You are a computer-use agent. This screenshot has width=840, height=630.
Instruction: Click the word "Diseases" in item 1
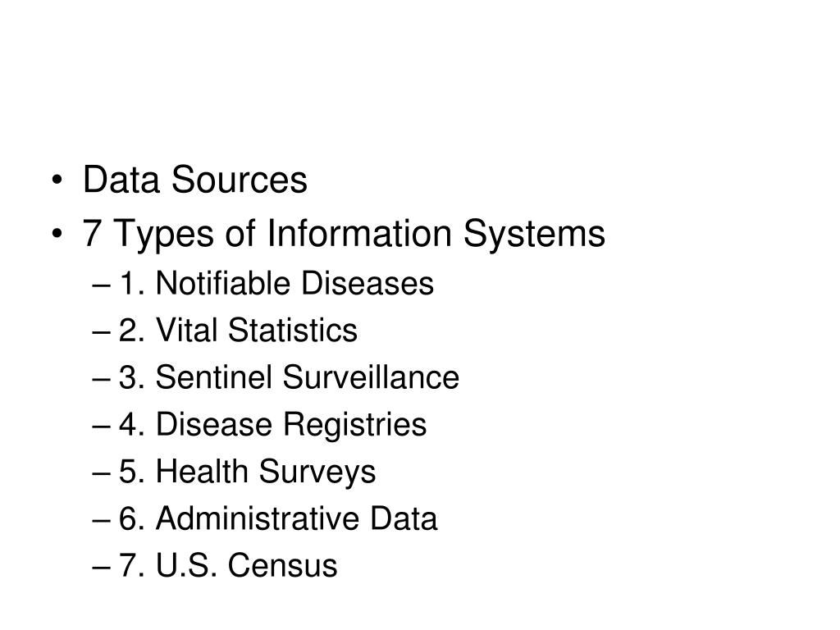point(367,283)
